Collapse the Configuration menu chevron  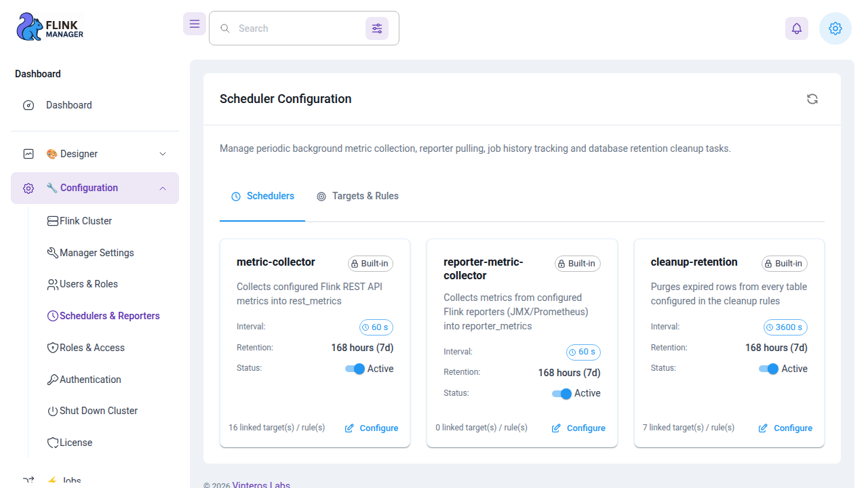click(163, 188)
